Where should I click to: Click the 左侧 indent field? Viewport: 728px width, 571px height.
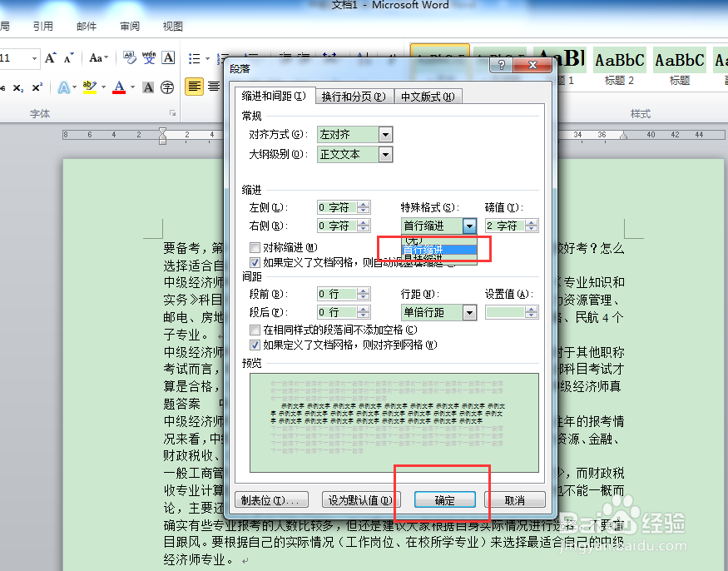point(337,207)
